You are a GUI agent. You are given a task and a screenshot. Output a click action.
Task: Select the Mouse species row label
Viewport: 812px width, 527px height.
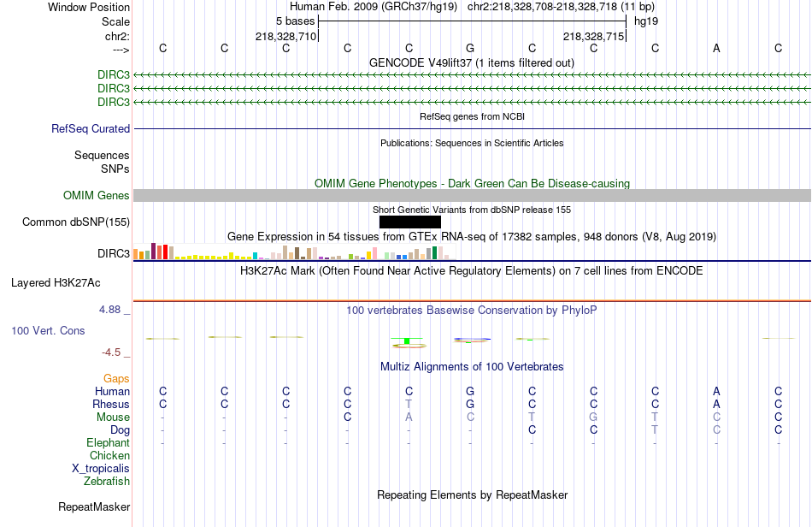[113, 417]
